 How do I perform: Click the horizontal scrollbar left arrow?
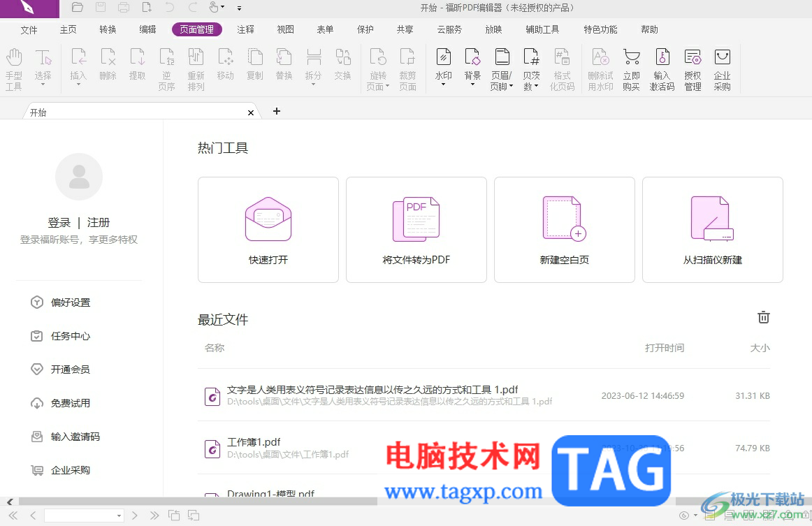tap(10, 502)
